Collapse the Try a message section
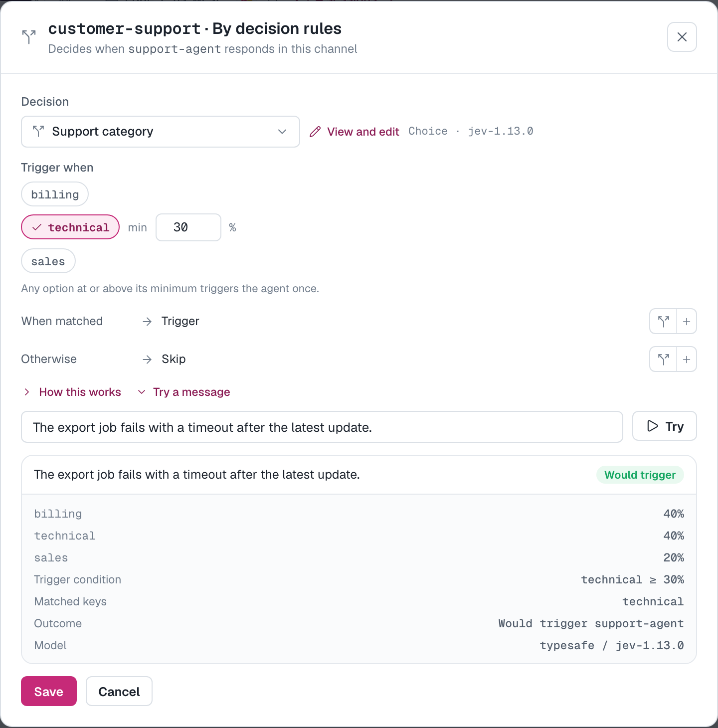 (183, 392)
